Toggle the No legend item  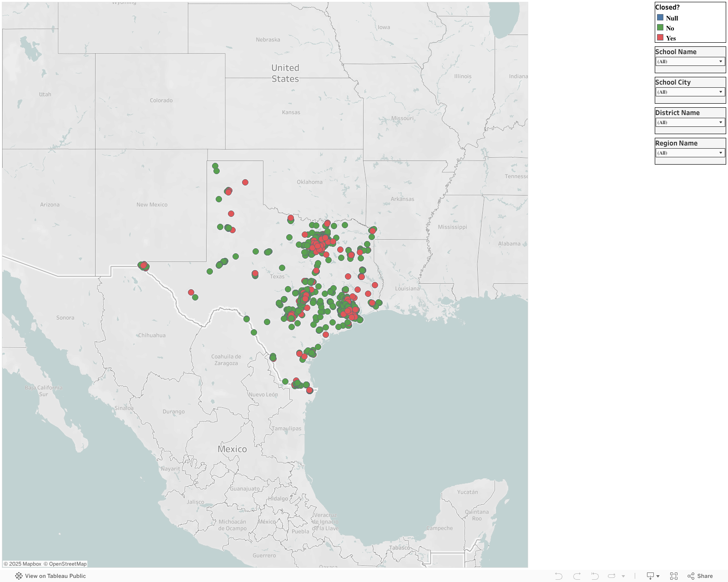click(x=670, y=28)
